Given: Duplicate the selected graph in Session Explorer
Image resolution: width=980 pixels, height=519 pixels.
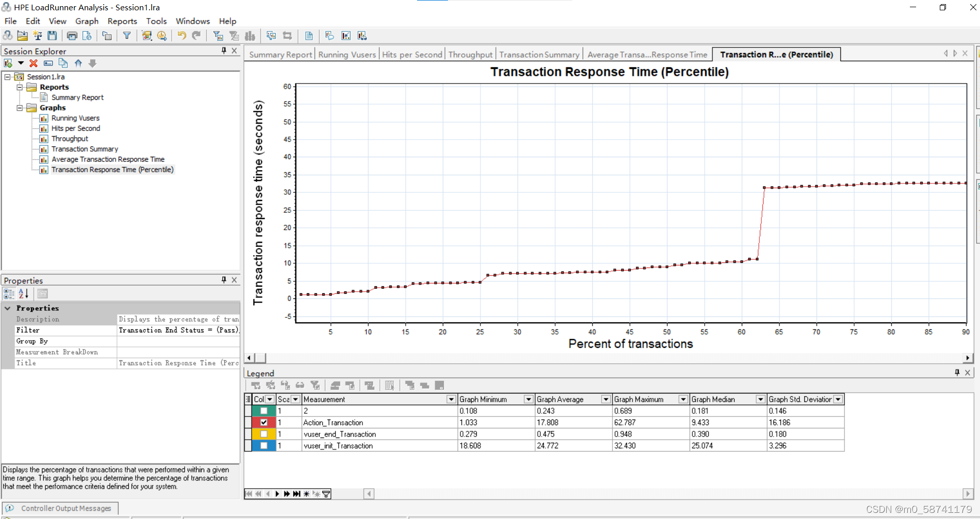Looking at the screenshot, I should [x=63, y=63].
